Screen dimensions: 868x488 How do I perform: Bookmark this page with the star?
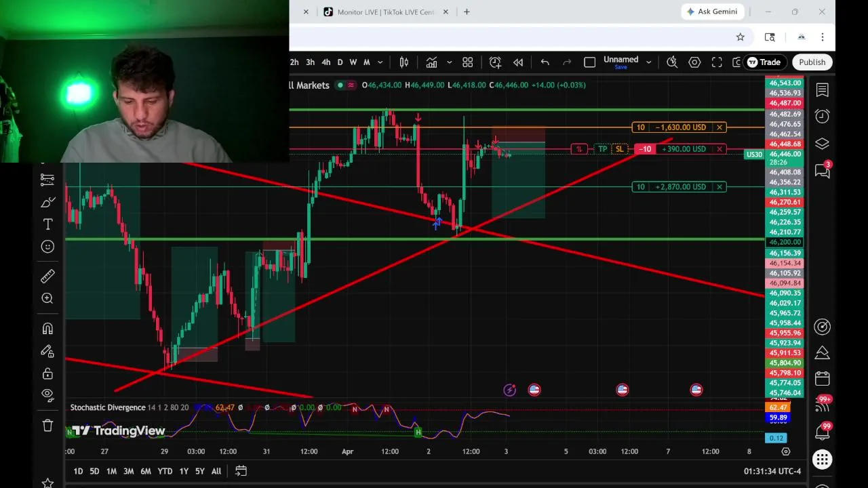click(741, 37)
